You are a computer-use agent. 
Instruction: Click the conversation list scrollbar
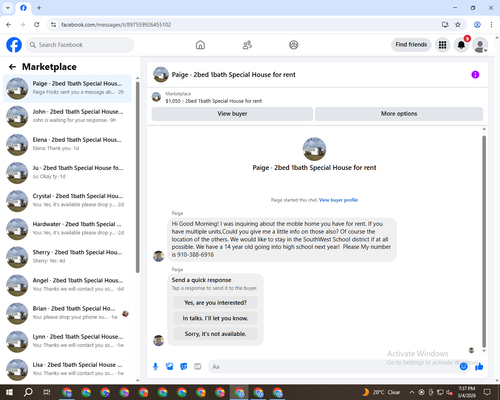coord(137,177)
